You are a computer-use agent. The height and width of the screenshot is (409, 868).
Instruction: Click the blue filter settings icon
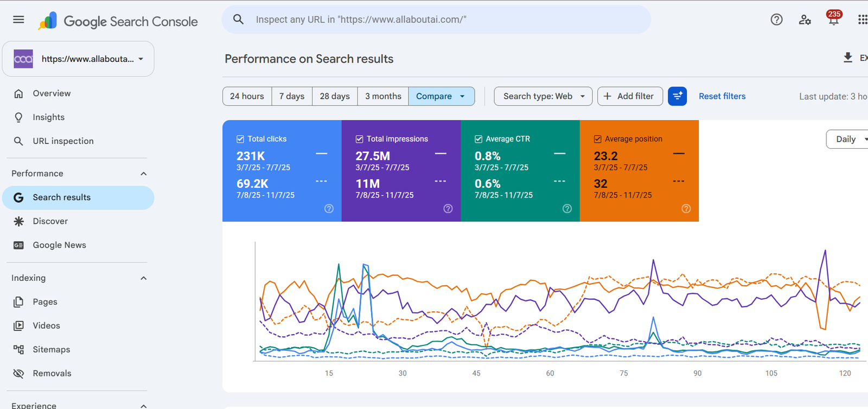tap(677, 96)
